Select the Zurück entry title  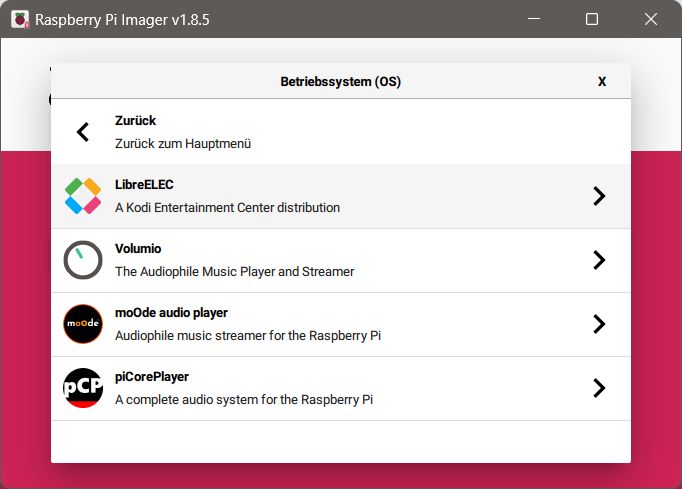click(135, 121)
